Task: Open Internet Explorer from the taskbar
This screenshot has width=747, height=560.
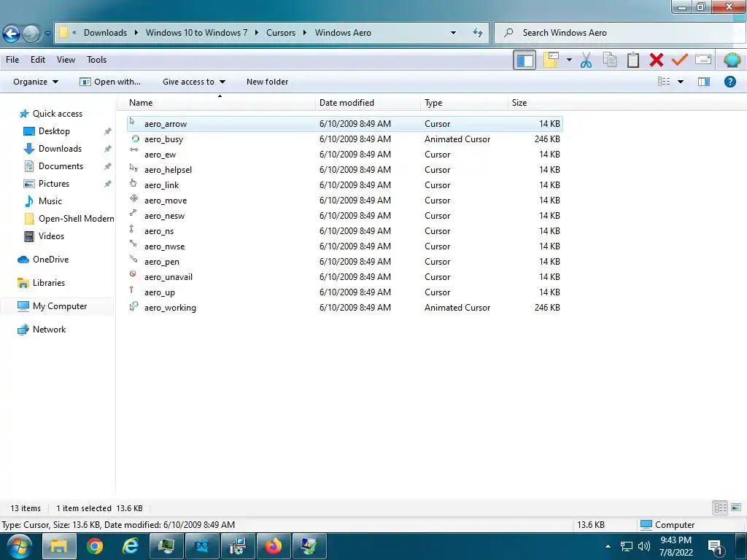Action: (x=130, y=546)
